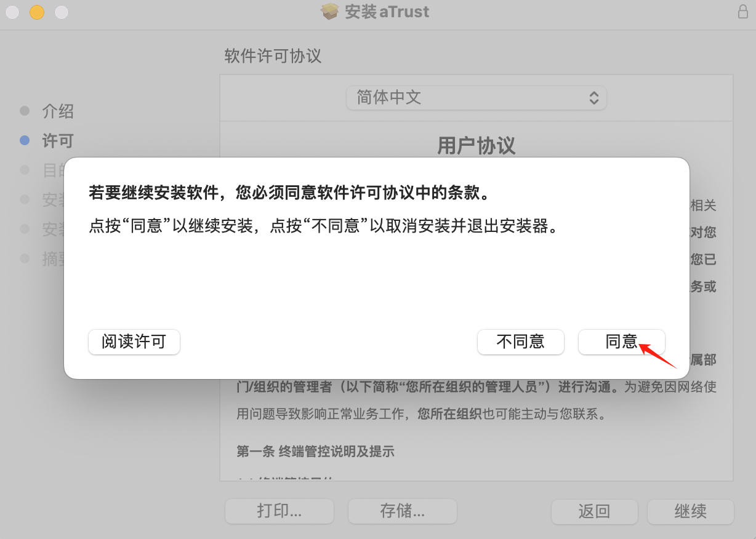Select the 介绍 step in sidebar

tap(58, 111)
